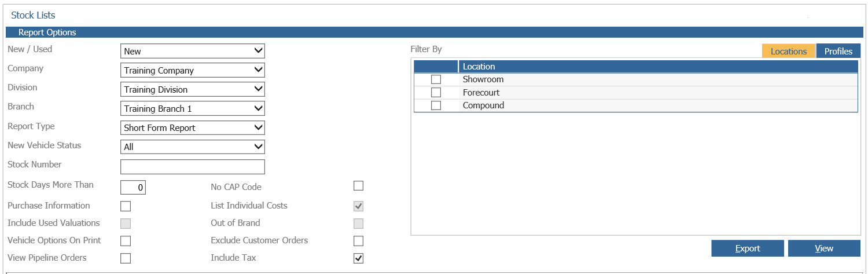Tick Exclude Customer Orders checkbox
Image resolution: width=868 pixels, height=274 pixels.
tap(359, 241)
